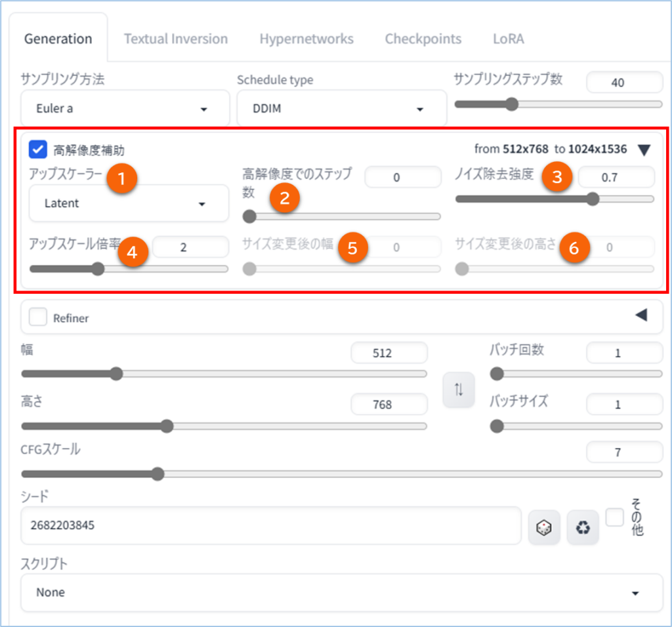
Task: Click the バッチ回数 value field
Action: point(625,353)
